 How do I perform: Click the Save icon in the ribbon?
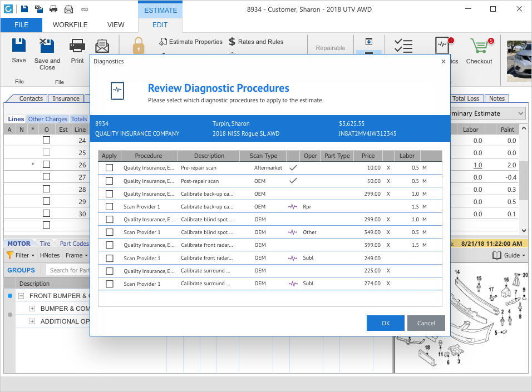[19, 46]
